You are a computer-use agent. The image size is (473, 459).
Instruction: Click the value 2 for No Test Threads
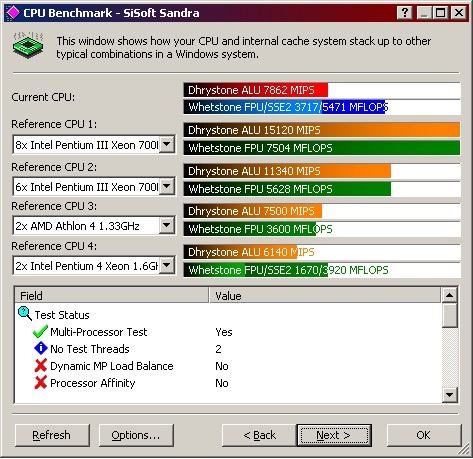point(218,349)
